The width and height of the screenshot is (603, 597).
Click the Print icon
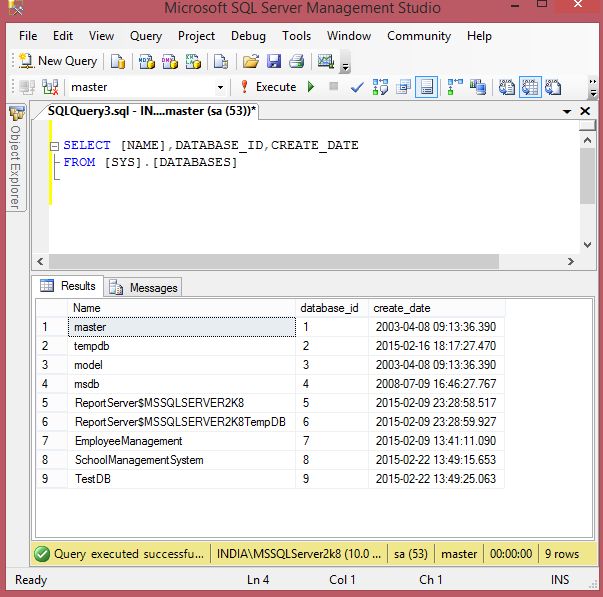point(297,61)
